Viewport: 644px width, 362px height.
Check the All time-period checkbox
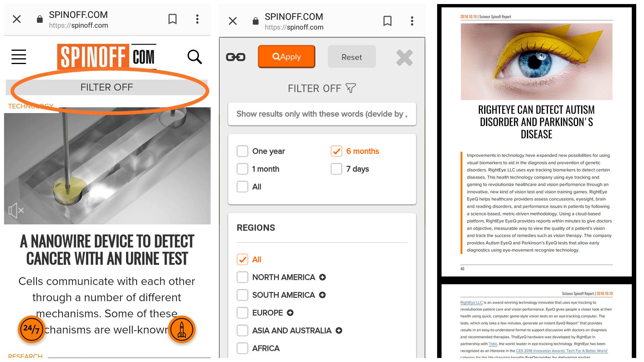point(242,187)
